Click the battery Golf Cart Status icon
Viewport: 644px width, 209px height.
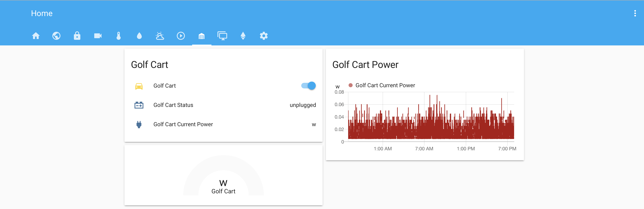(x=139, y=105)
